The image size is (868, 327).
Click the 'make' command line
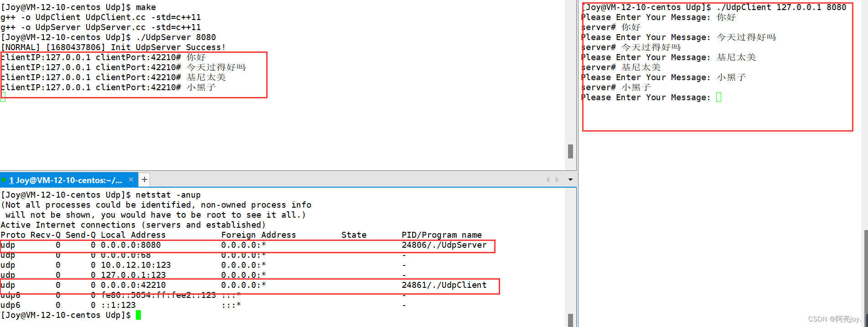[x=78, y=7]
